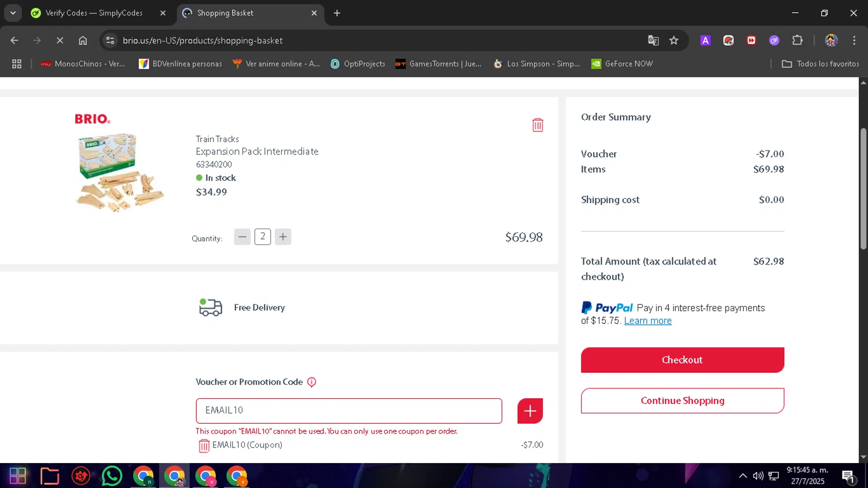
Task: Apply the voucher with the red plus button
Action: 530,411
